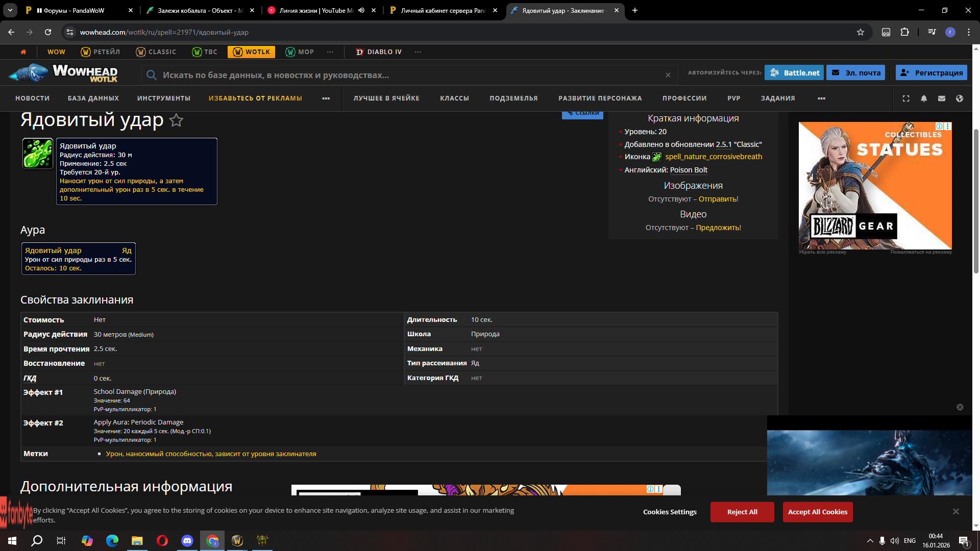This screenshot has width=980, height=551.
Task: Open Chrome extensions puzzle icon
Action: (904, 32)
